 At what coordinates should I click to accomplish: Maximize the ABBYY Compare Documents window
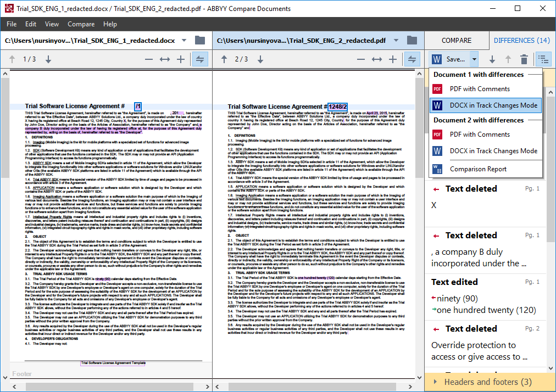[518, 8]
